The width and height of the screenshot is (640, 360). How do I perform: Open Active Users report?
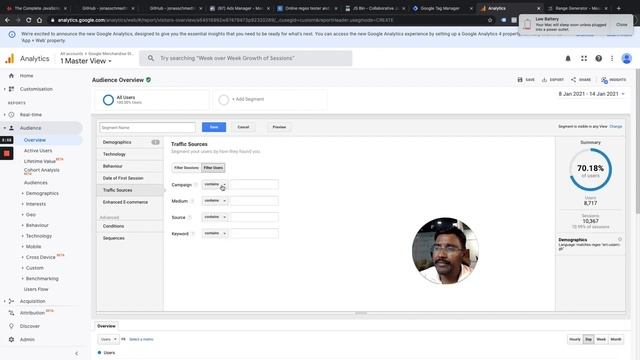38,151
